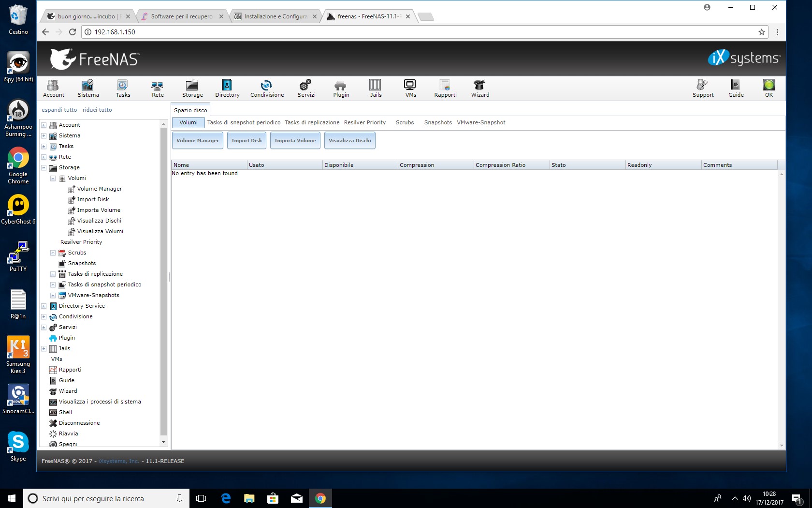Click the Servizi gear icon in toolbar

(305, 86)
